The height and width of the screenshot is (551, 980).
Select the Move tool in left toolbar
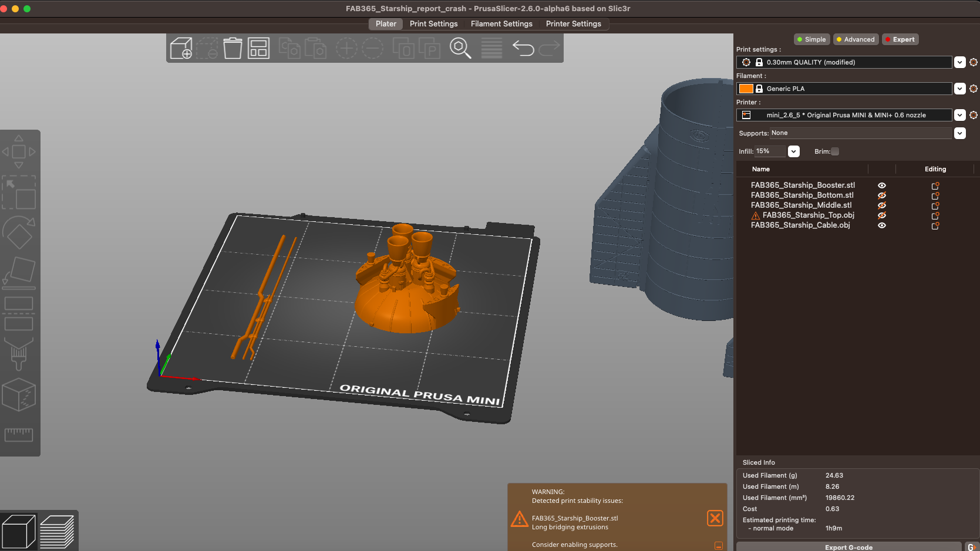[19, 151]
